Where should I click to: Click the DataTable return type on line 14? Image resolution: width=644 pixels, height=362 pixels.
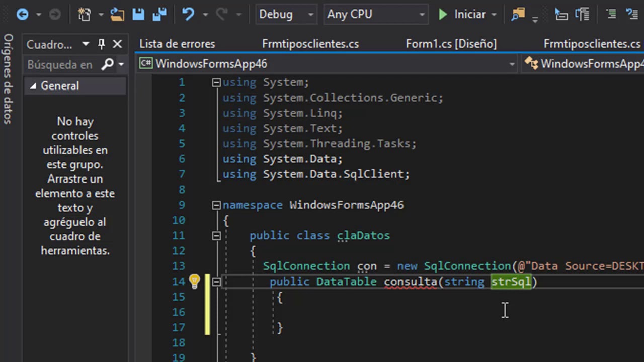pyautogui.click(x=346, y=282)
